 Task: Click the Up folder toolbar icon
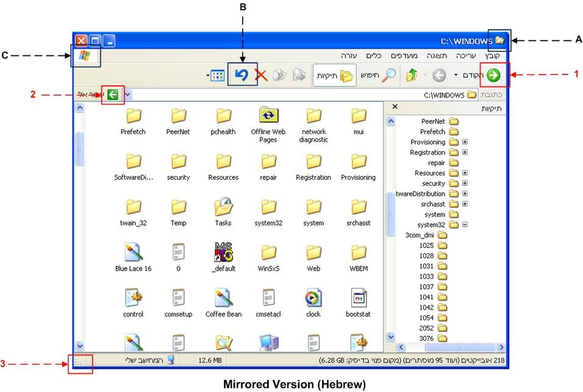(411, 76)
